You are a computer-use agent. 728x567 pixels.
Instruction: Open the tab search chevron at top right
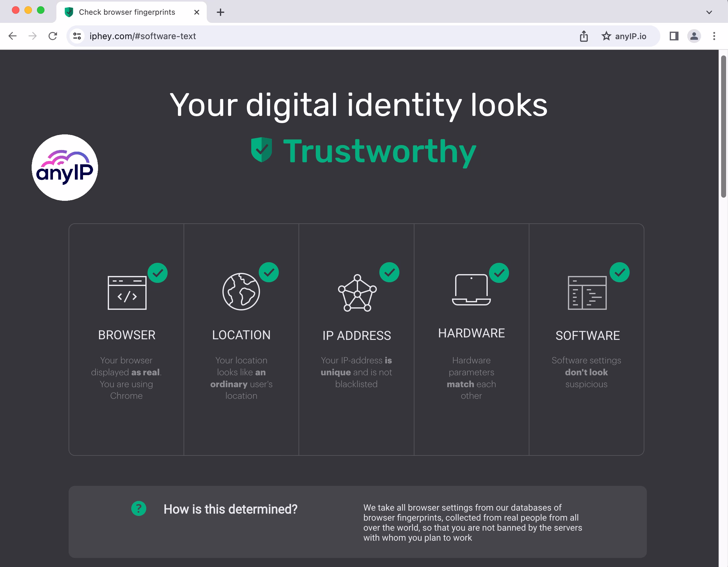tap(709, 12)
